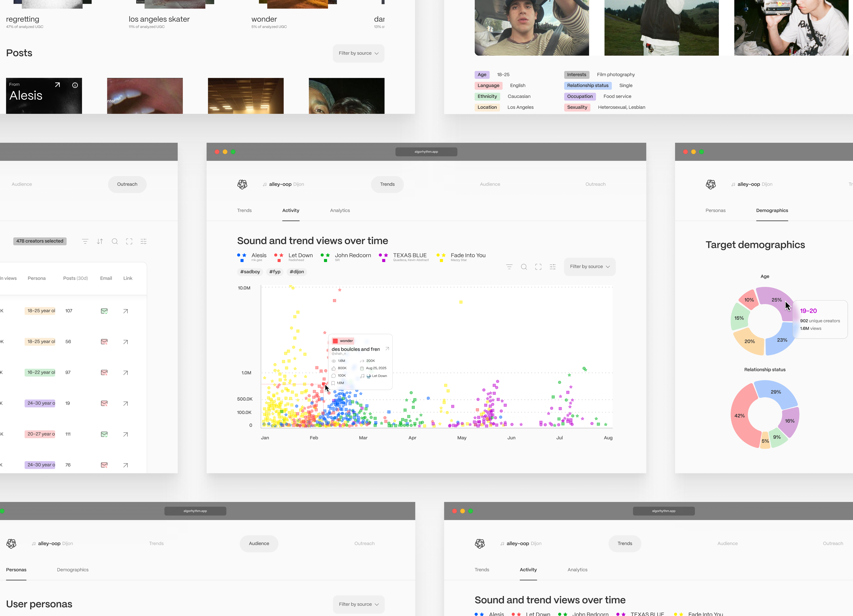Open the link arrow in the 56 posts row

coord(126,342)
